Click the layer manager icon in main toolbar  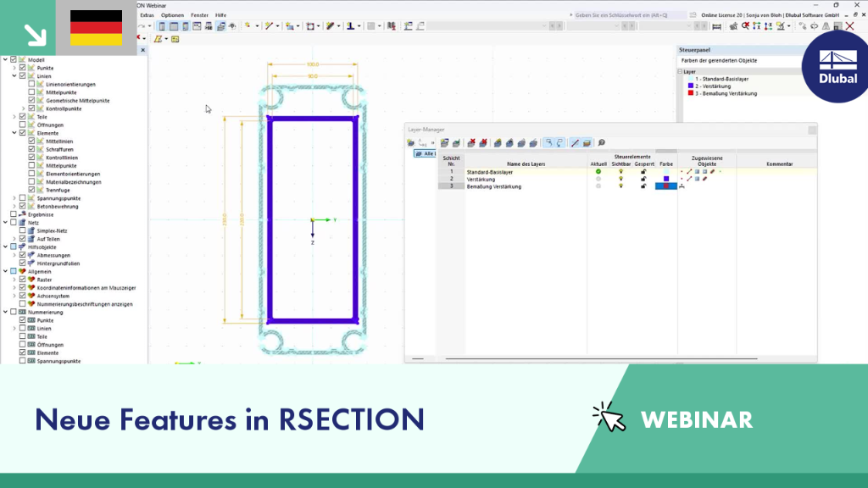point(221,26)
